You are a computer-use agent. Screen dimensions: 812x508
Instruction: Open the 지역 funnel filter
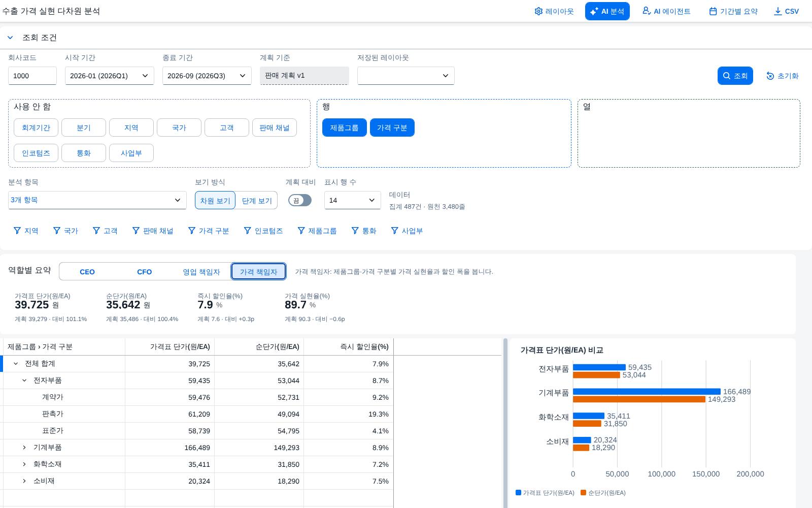tap(26, 231)
